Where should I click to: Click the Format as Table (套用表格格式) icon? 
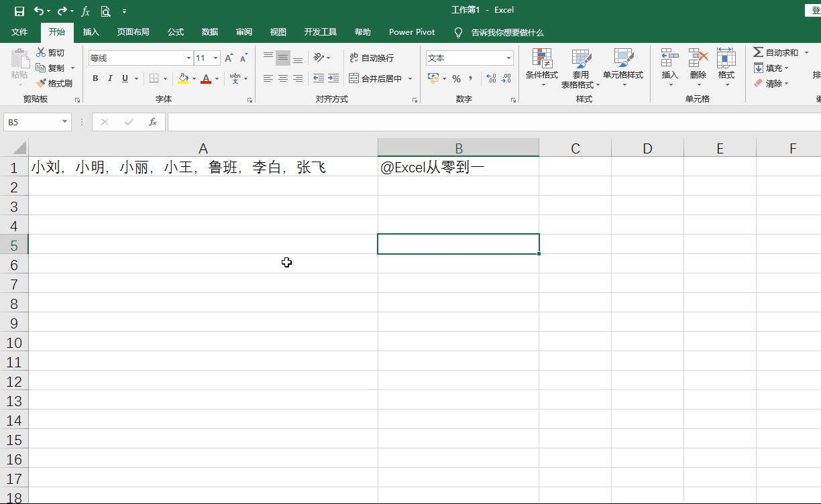click(581, 67)
